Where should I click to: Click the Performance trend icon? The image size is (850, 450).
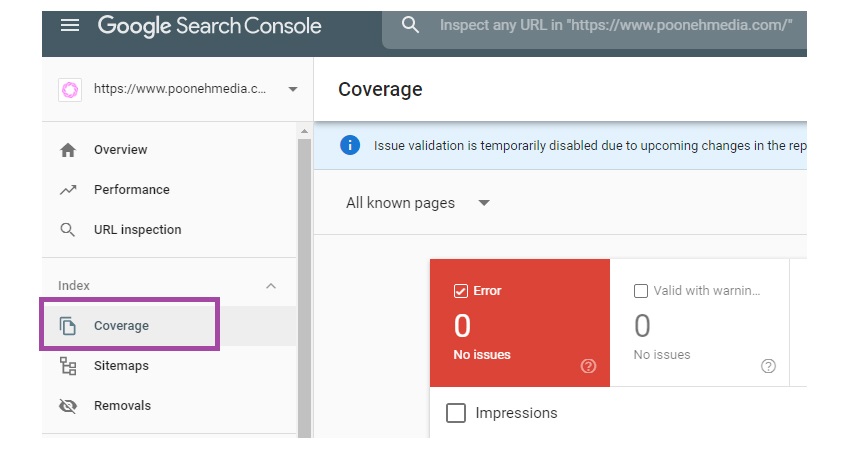click(68, 190)
